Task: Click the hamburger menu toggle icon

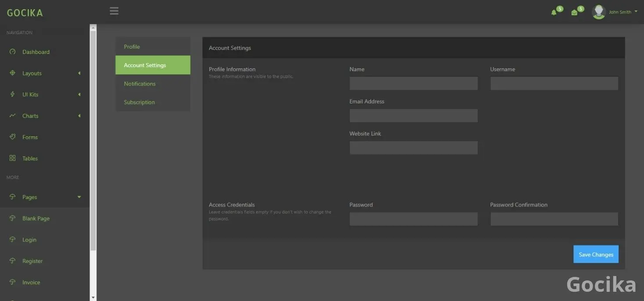Action: pos(114,11)
